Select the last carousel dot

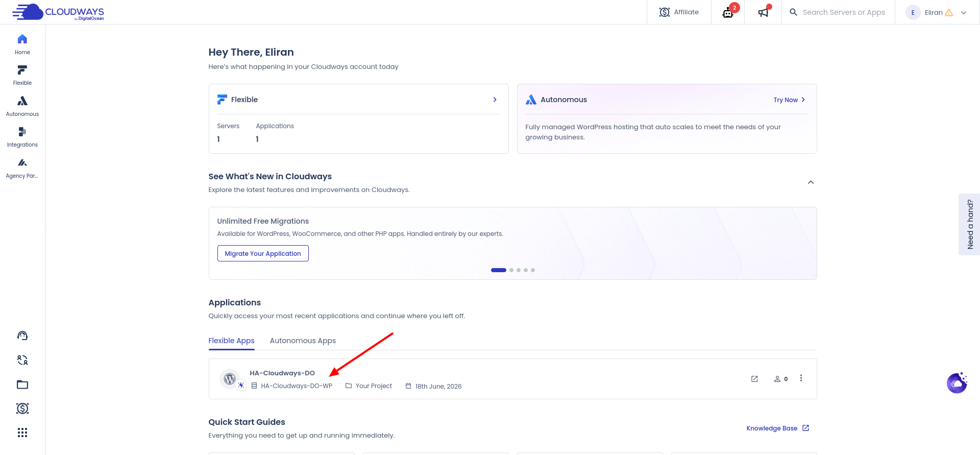533,270
